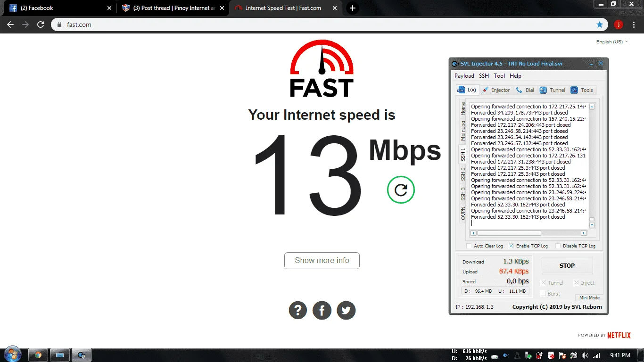Bookmark this page with the star icon
The image size is (644, 362).
coord(600,25)
